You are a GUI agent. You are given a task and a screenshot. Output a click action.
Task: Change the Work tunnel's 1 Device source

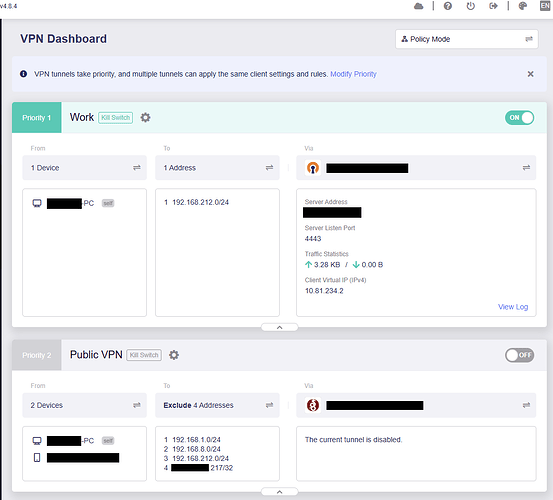85,168
